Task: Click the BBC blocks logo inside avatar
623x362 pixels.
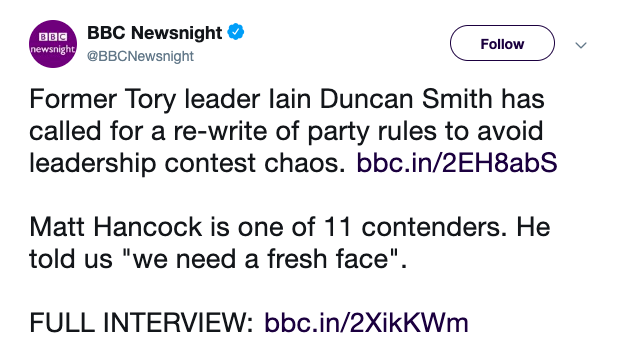Action: click(x=53, y=37)
